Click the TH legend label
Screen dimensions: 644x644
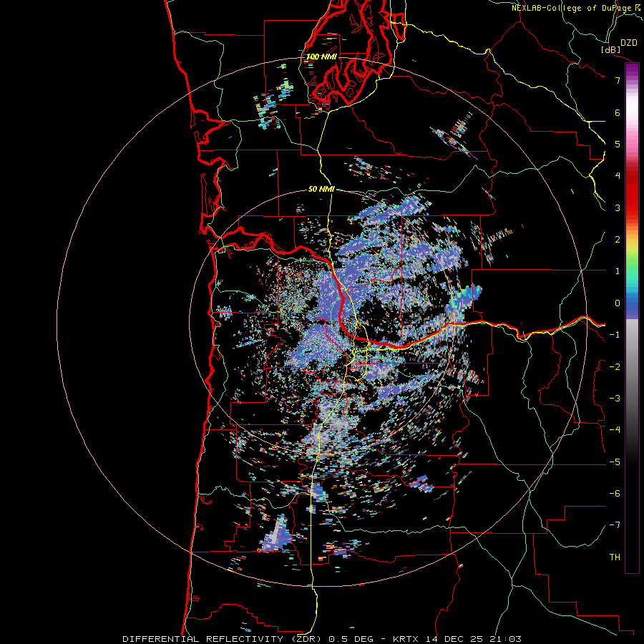point(615,557)
